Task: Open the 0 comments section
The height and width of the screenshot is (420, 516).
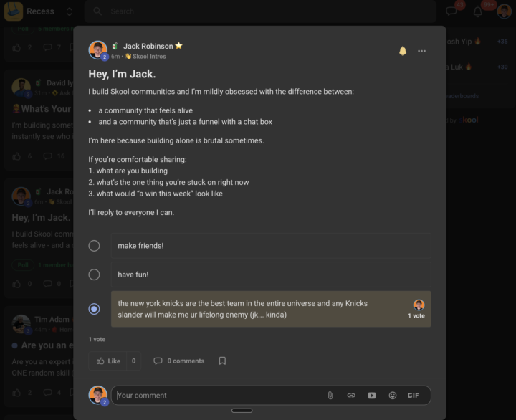Action: pyautogui.click(x=179, y=361)
